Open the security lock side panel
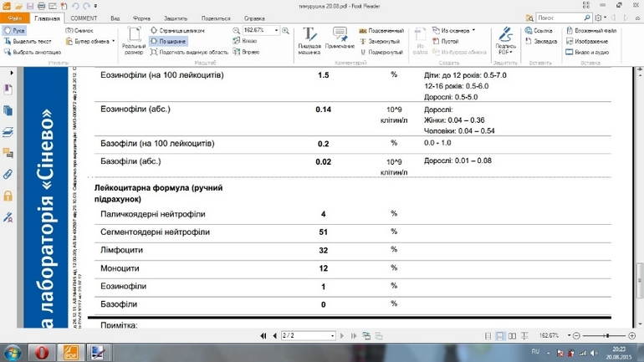This screenshot has width=644, height=362. (x=8, y=196)
